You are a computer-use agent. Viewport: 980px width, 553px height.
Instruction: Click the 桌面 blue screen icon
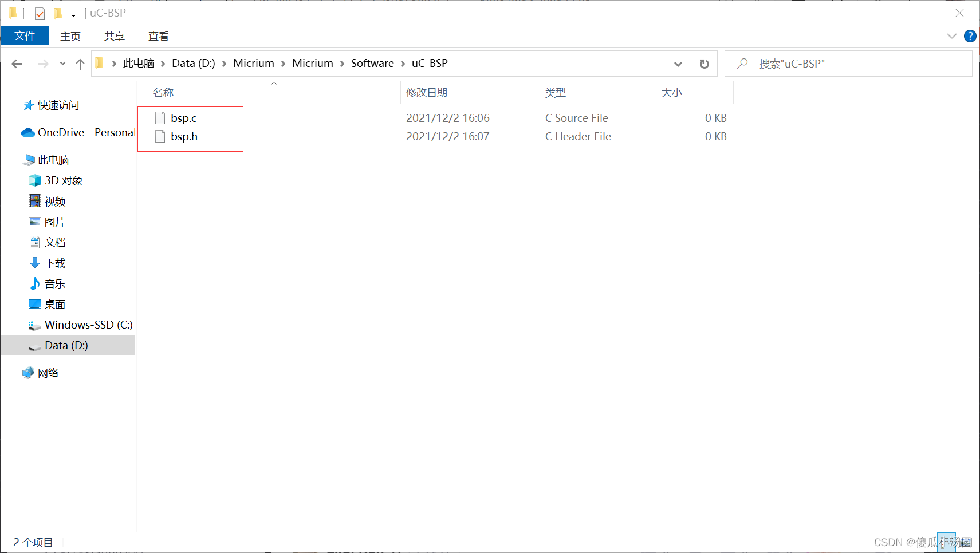(x=35, y=304)
